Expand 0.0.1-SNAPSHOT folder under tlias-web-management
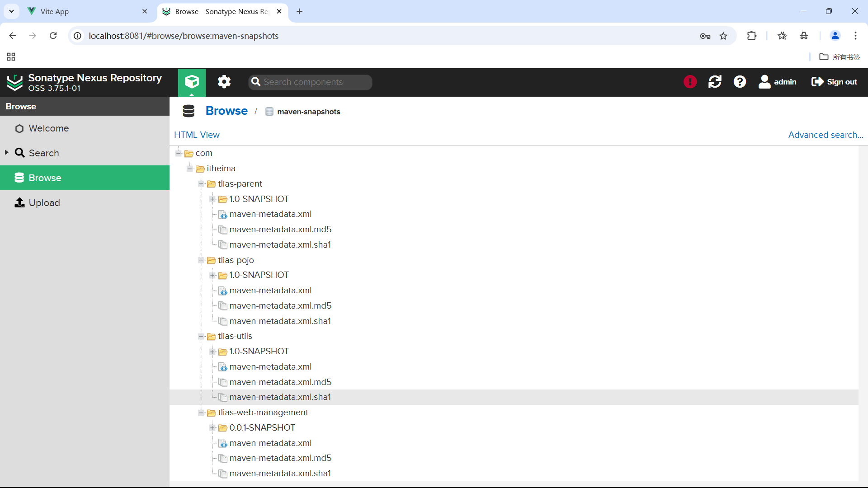Screen dimensions: 868x488 (212, 428)
